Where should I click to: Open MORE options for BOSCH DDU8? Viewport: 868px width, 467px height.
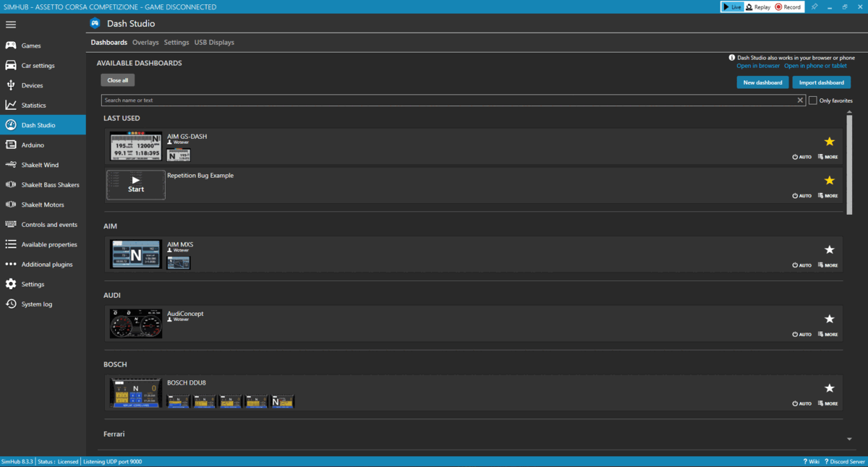[827, 403]
